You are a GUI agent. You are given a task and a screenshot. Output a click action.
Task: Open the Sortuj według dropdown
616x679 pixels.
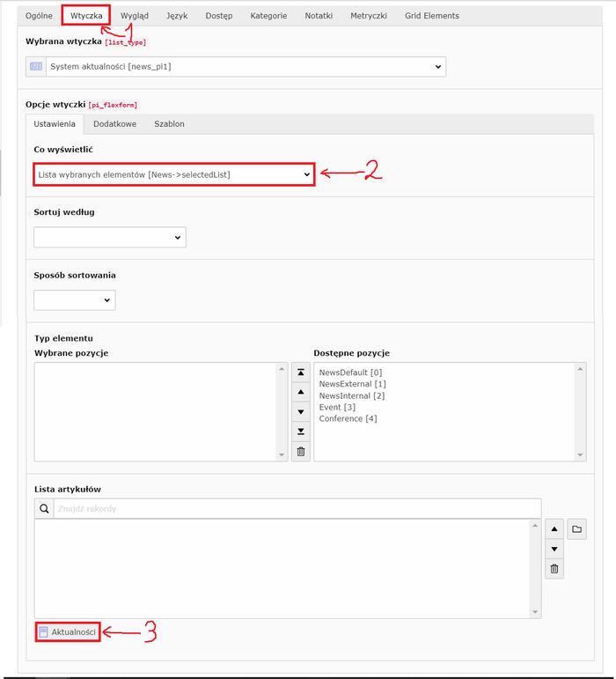110,237
